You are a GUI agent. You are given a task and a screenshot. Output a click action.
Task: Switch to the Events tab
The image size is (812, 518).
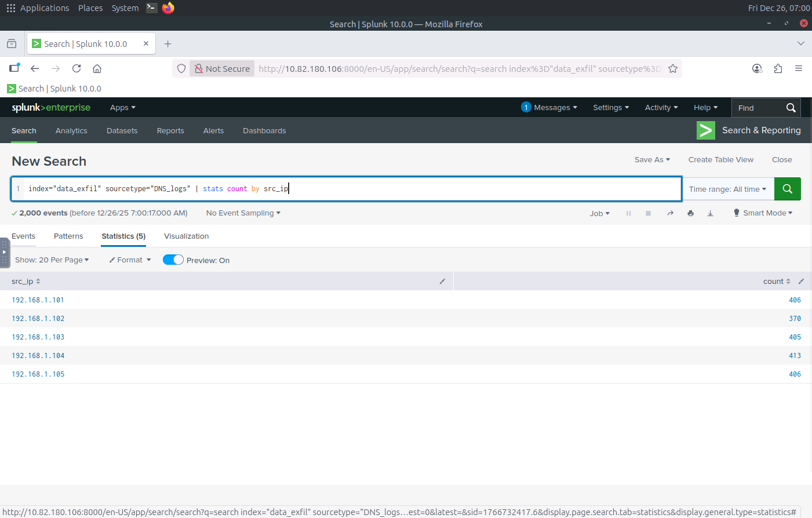click(24, 236)
